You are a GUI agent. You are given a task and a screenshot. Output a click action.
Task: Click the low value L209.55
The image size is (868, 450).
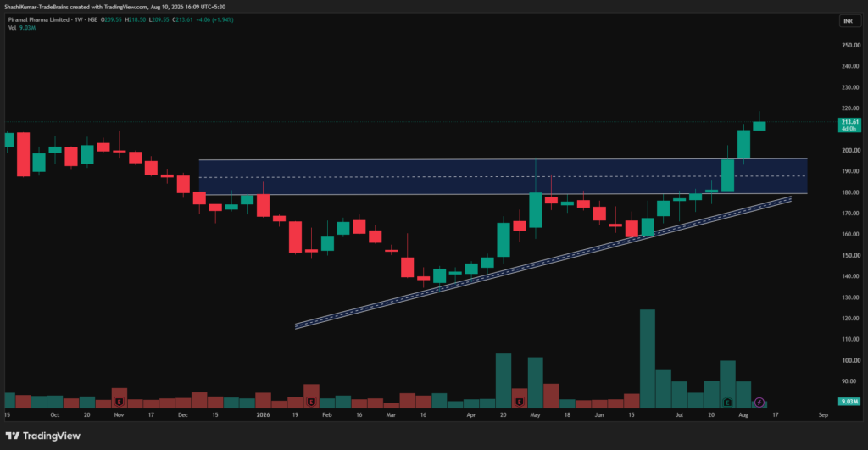pos(159,20)
